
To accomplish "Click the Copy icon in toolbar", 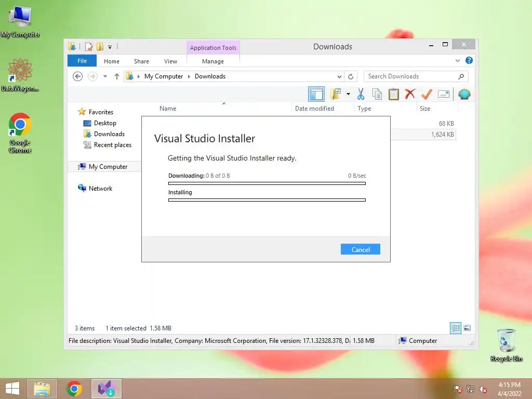I will (377, 94).
